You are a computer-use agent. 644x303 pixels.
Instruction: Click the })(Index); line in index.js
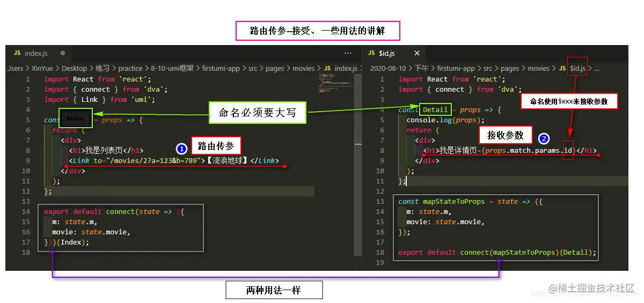[67, 242]
